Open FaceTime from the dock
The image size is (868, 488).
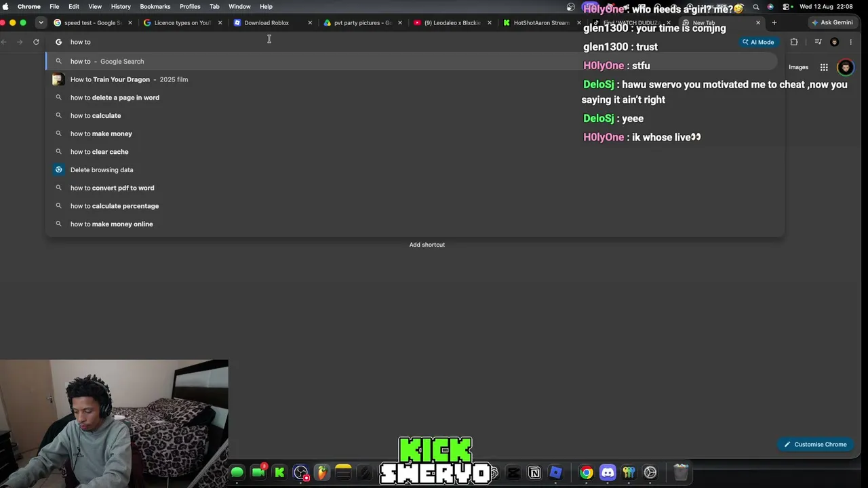[x=258, y=472]
